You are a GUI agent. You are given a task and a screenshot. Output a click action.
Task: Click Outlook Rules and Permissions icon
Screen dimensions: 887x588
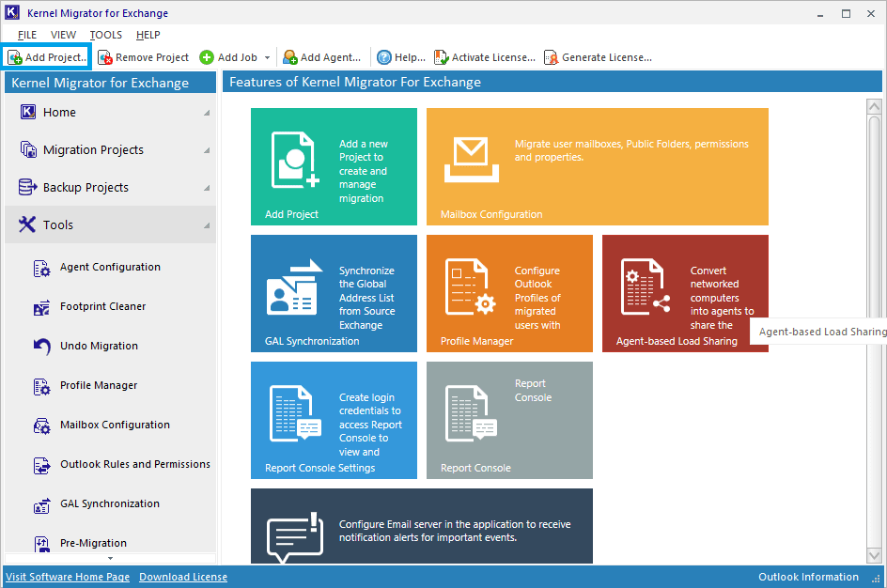click(41, 465)
